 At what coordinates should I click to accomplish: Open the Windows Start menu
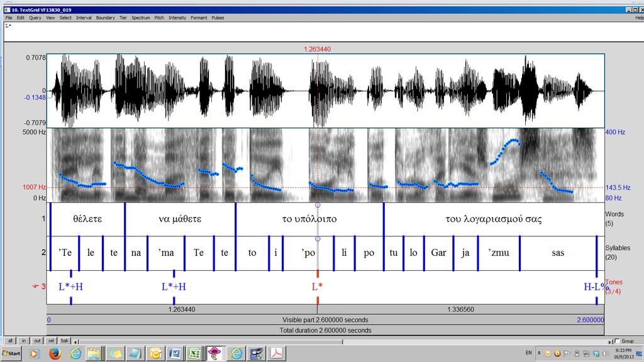(11, 353)
